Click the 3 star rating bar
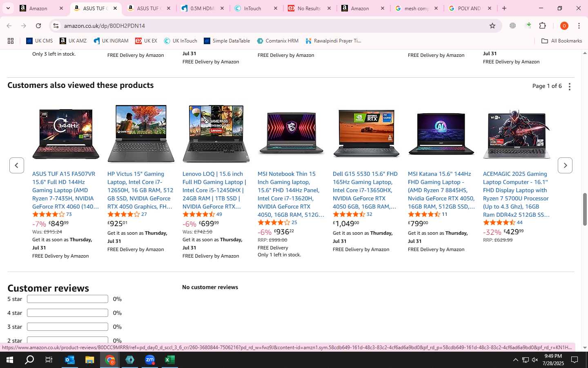588x368 pixels. pos(67,327)
